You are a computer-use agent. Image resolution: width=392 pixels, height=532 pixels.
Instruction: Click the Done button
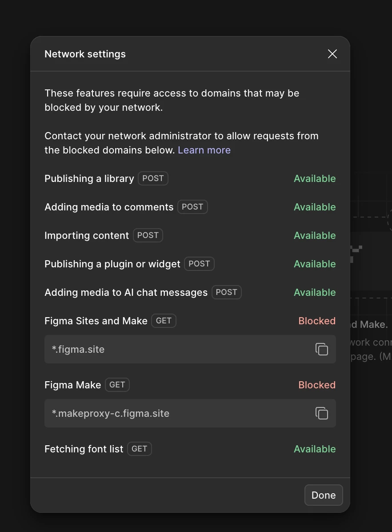324,495
